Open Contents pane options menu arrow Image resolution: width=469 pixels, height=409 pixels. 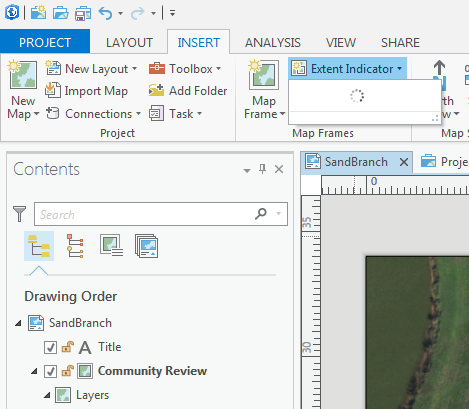(x=247, y=170)
